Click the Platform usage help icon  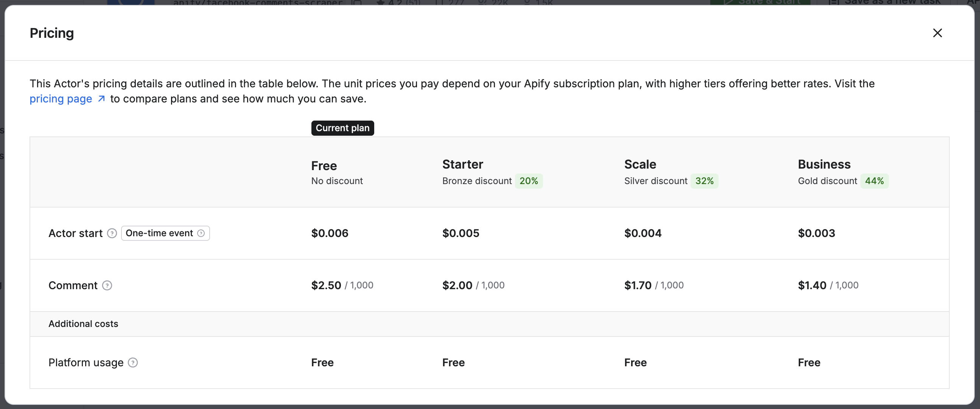132,363
